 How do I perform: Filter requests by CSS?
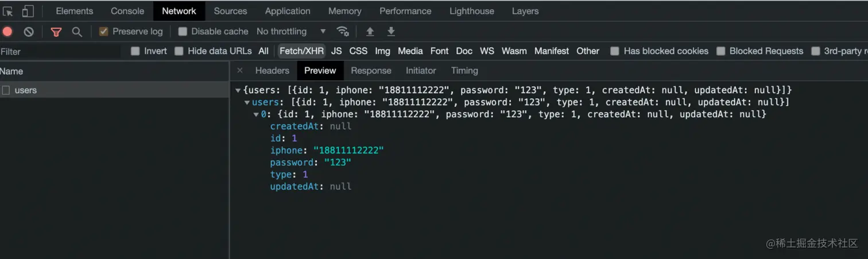coord(358,51)
